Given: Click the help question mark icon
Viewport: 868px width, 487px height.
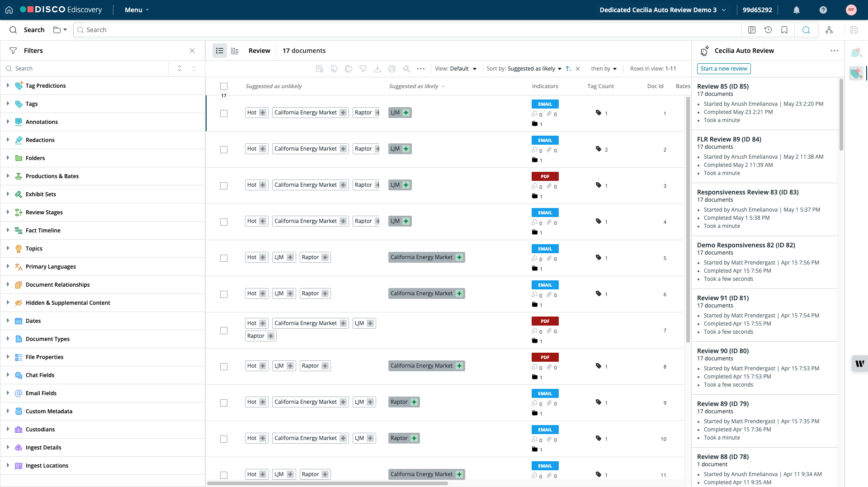Looking at the screenshot, I should (x=823, y=10).
